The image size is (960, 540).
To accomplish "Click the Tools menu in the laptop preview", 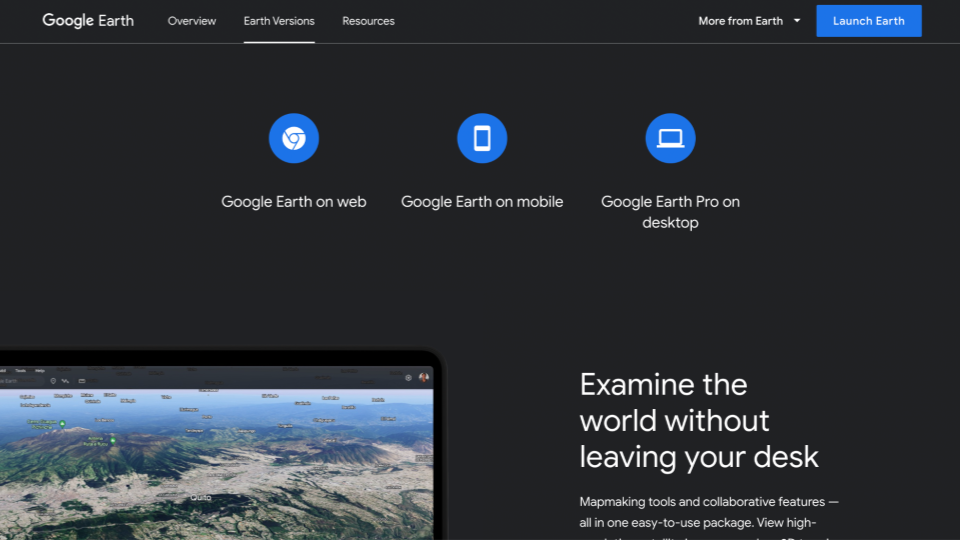I will point(19,370).
